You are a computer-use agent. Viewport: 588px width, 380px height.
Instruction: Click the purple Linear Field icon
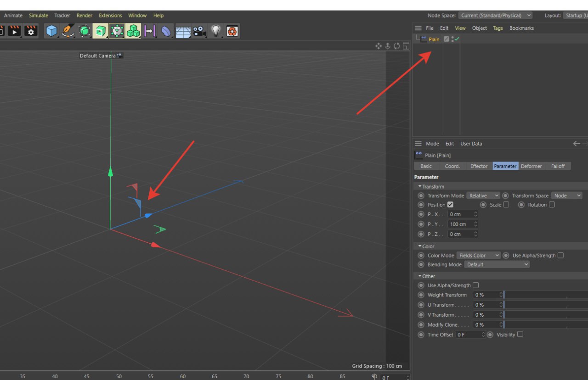pos(149,31)
